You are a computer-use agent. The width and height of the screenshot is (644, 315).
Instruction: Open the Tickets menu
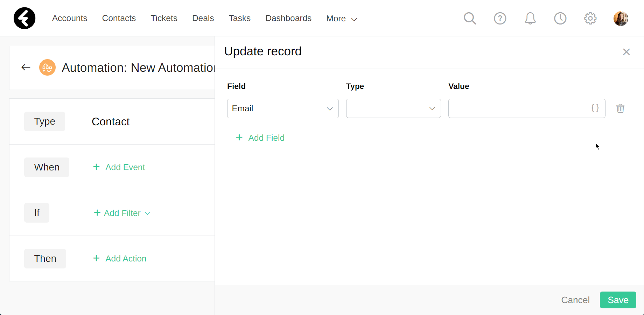click(x=164, y=18)
